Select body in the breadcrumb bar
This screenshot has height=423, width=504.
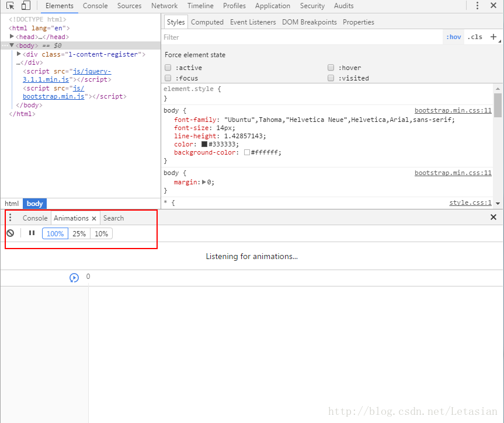click(34, 204)
